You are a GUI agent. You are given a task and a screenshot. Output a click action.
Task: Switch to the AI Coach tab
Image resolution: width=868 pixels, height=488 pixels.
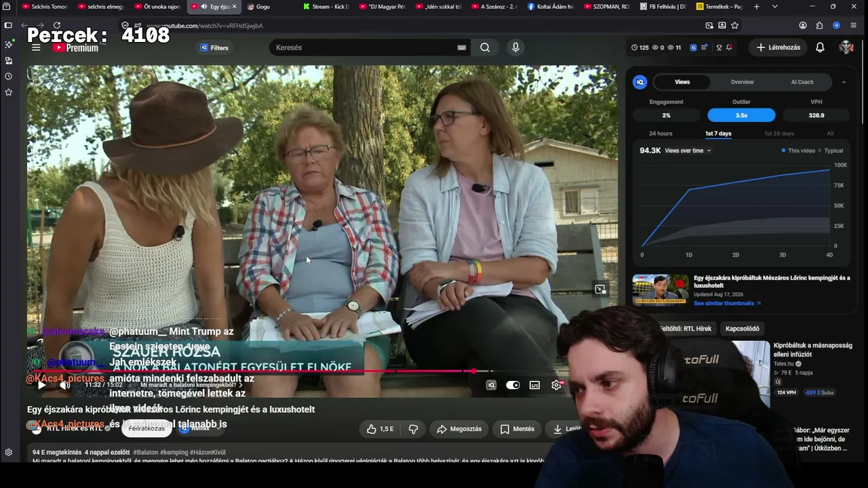(x=802, y=82)
